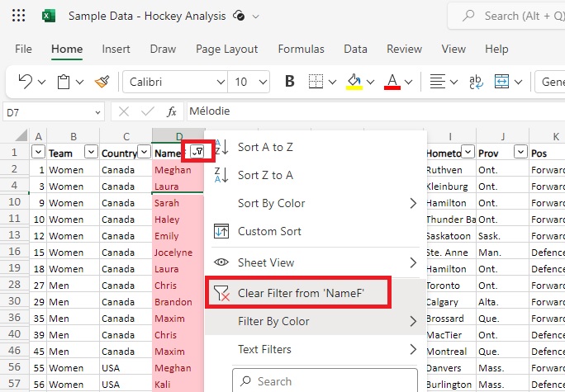Switch to the Review tab
This screenshot has height=392, width=565.
click(x=404, y=49)
